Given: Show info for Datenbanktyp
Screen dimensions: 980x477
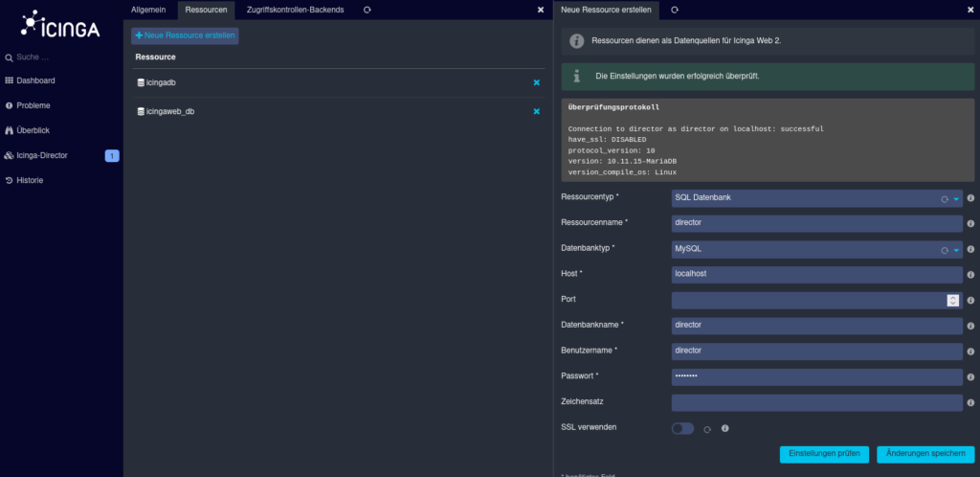Looking at the screenshot, I should click(970, 249).
